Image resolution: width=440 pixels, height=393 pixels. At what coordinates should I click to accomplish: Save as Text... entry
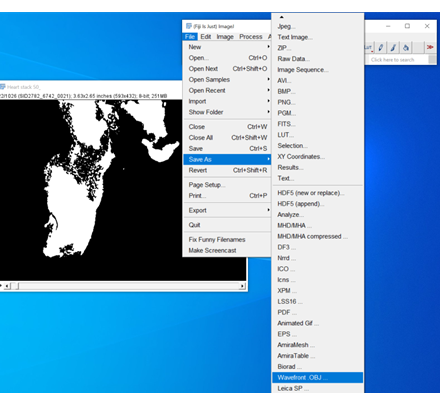[x=318, y=178]
